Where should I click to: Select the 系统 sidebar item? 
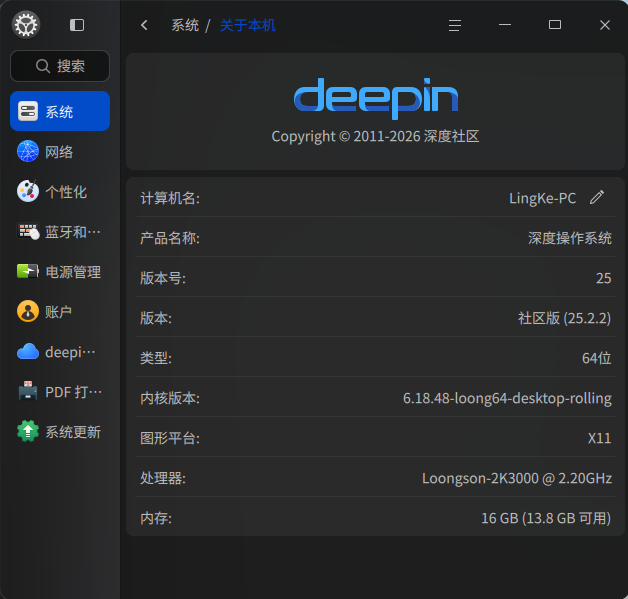coord(60,111)
